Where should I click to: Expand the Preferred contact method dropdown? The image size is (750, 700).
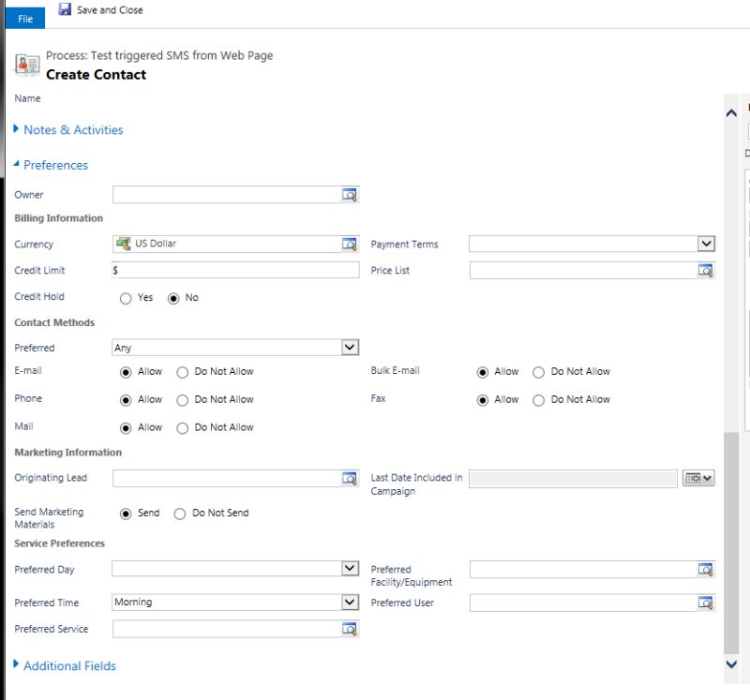point(350,348)
